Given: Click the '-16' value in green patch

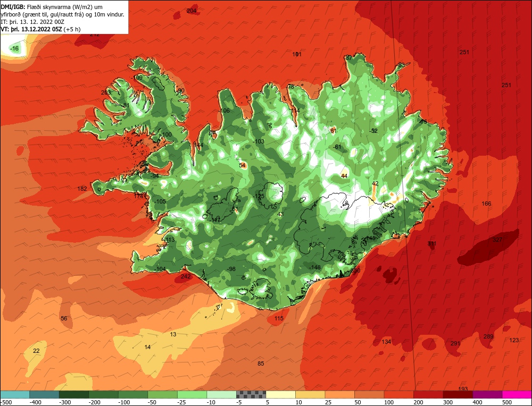Looking at the screenshot, I should pos(14,49).
